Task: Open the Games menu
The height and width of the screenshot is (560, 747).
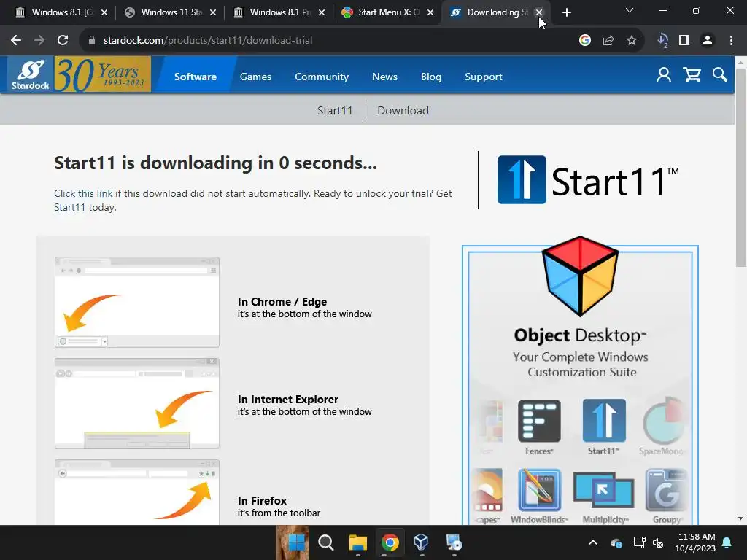Action: pos(255,77)
